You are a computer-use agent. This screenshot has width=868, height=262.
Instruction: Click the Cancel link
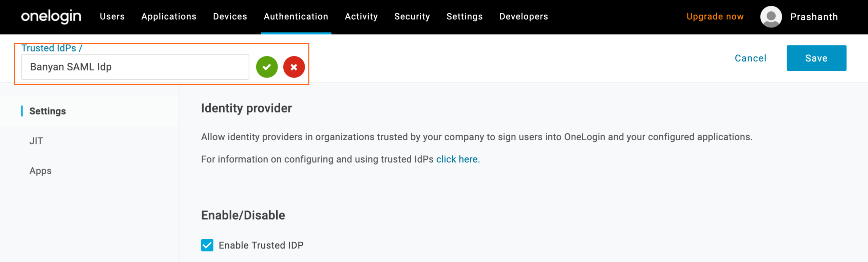tap(750, 58)
